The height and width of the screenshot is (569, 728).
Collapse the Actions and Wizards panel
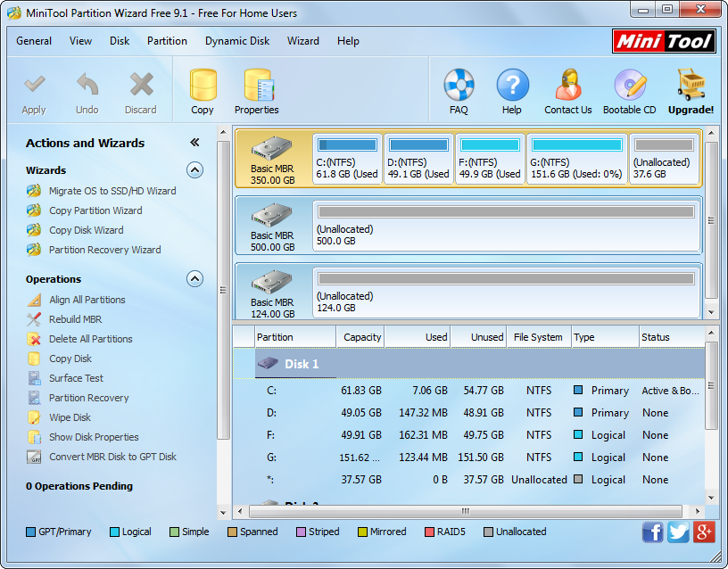194,143
